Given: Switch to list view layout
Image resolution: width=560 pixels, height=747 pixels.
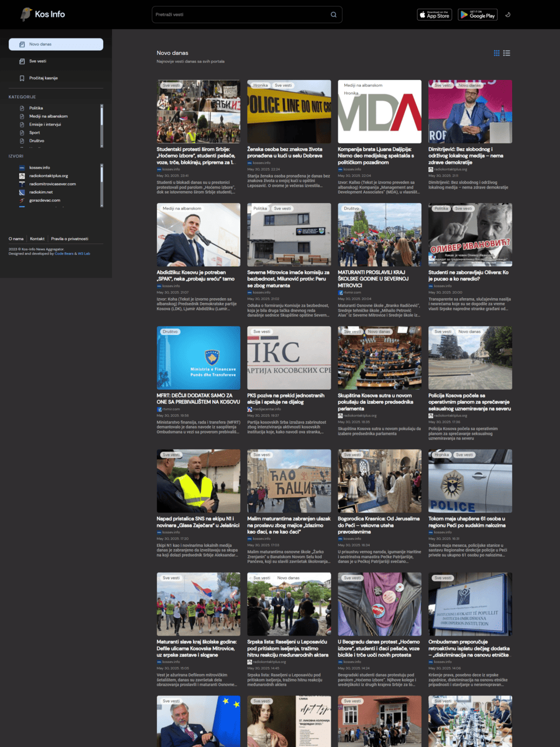Looking at the screenshot, I should (x=507, y=53).
